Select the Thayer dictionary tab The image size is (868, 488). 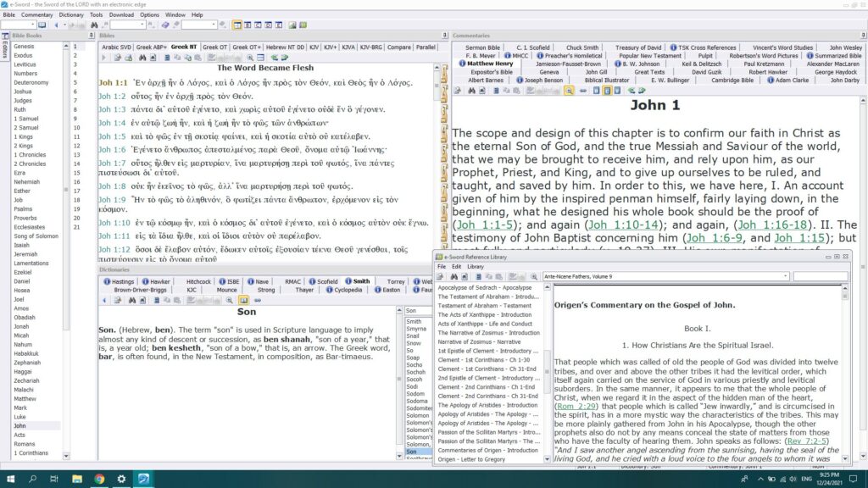[304, 290]
